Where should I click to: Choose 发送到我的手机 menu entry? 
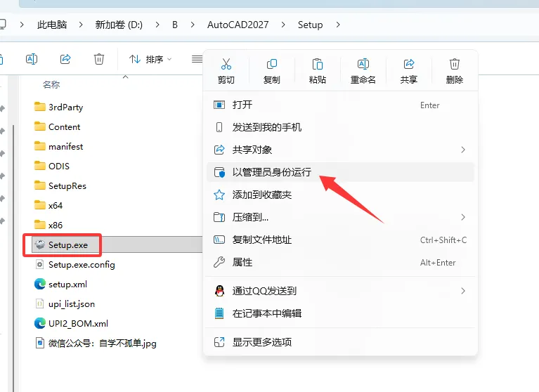tap(340, 127)
